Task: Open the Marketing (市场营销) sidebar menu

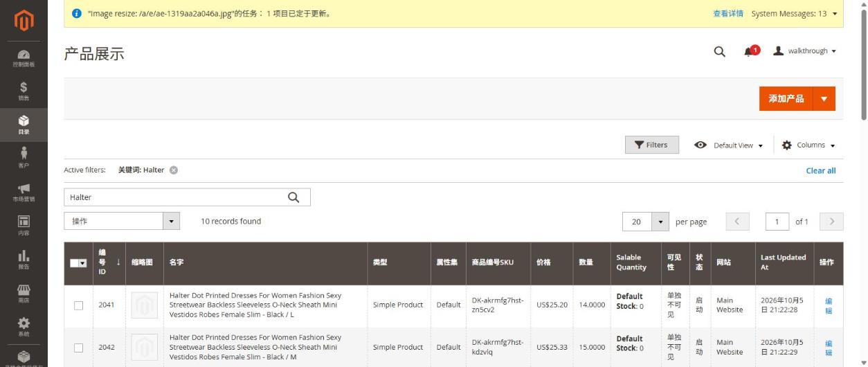Action: point(24,193)
